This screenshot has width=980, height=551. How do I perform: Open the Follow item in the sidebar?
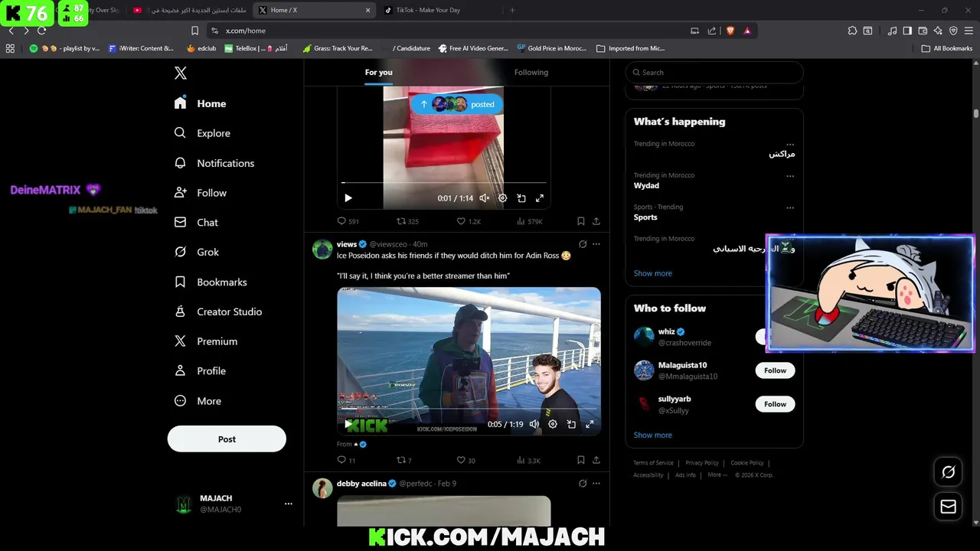click(x=201, y=193)
